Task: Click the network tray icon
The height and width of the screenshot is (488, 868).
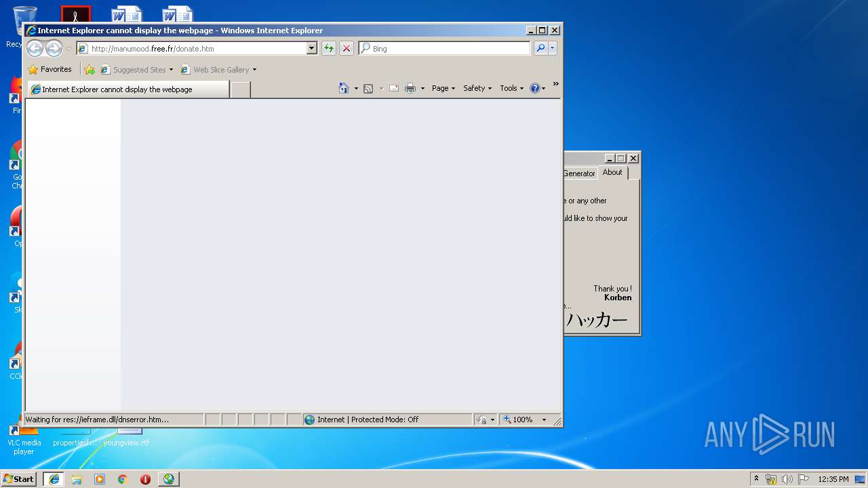Action: pos(771,479)
